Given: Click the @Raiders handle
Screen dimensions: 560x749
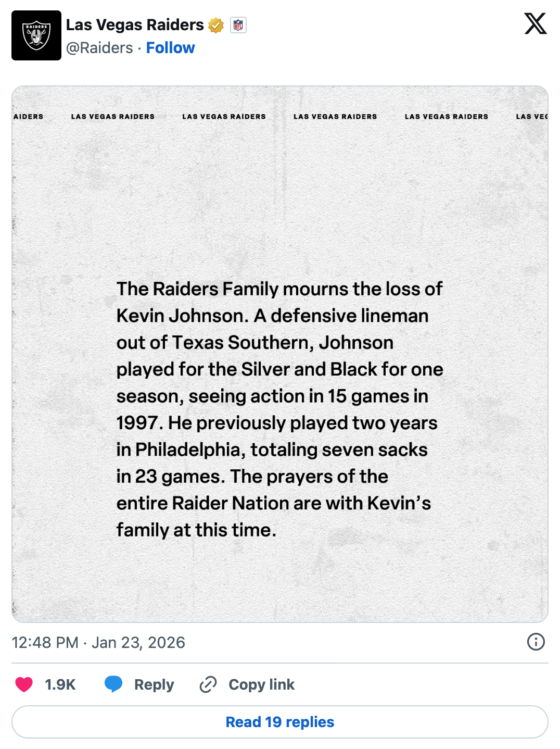Looking at the screenshot, I should [99, 48].
